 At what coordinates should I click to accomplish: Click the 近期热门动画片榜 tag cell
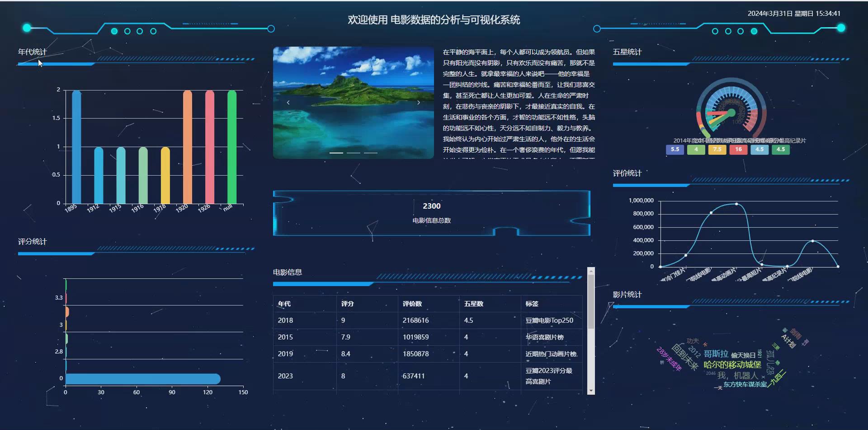[551, 354]
